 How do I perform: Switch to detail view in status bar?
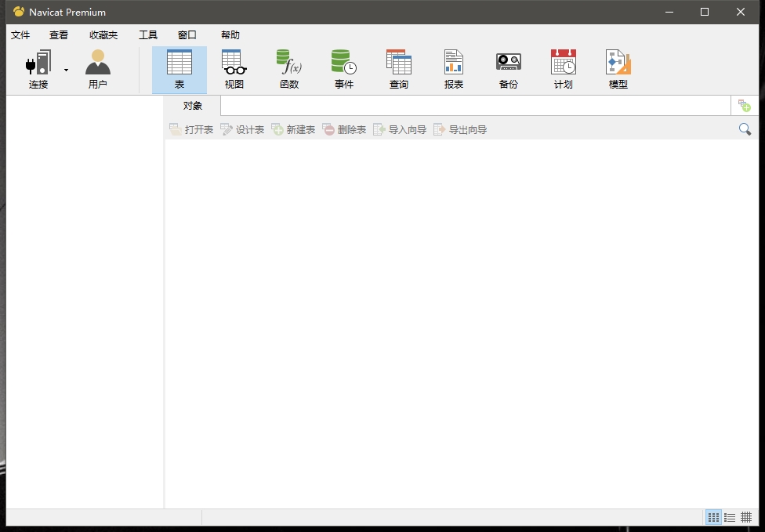click(x=746, y=517)
